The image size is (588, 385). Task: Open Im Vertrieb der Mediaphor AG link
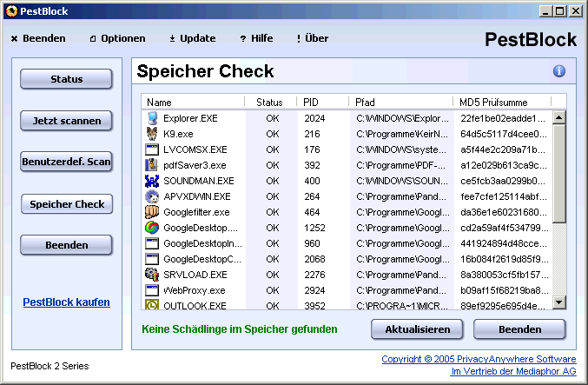coord(513,371)
